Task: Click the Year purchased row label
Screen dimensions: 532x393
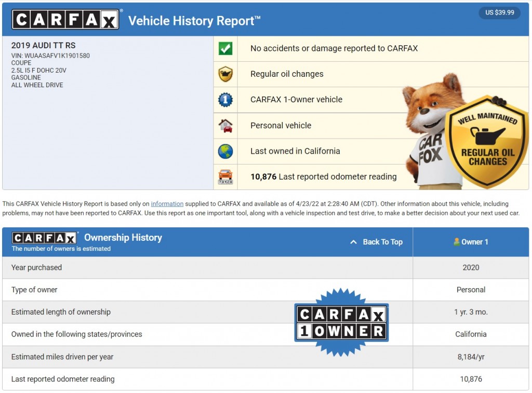Action: click(37, 267)
